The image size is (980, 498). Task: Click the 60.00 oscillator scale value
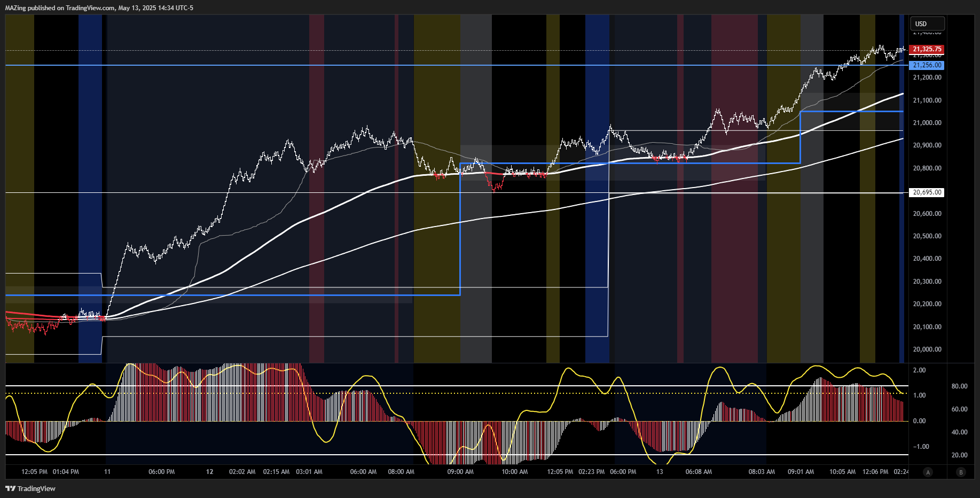959,409
